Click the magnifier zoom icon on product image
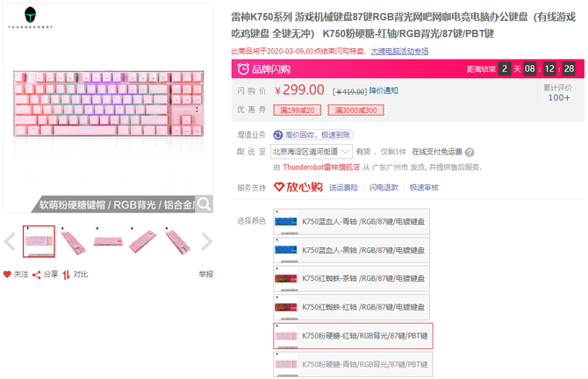The width and height of the screenshot is (588, 379). point(204,204)
